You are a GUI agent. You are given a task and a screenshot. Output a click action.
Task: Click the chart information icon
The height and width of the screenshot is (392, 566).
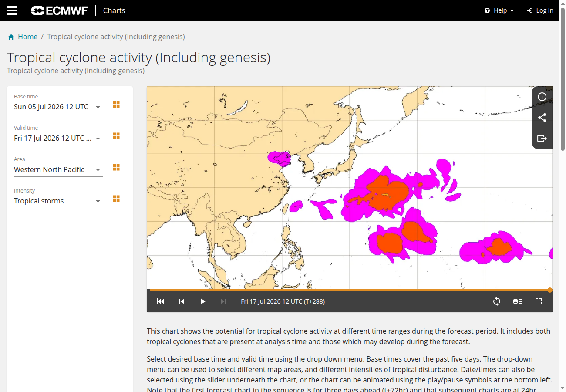(542, 97)
